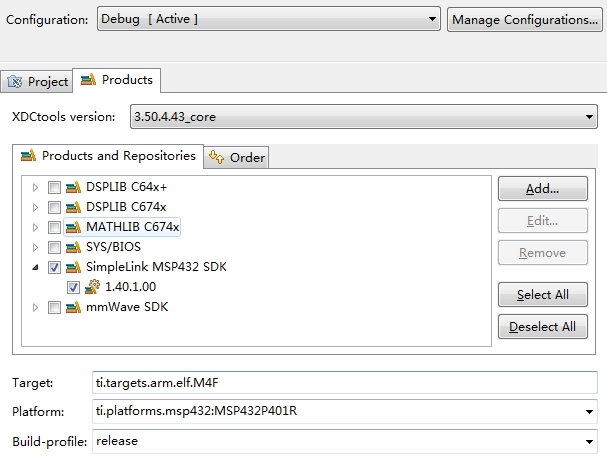This screenshot has height=464, width=607.
Task: Expand the DSPLIB C64x+ tree node
Action: point(35,188)
